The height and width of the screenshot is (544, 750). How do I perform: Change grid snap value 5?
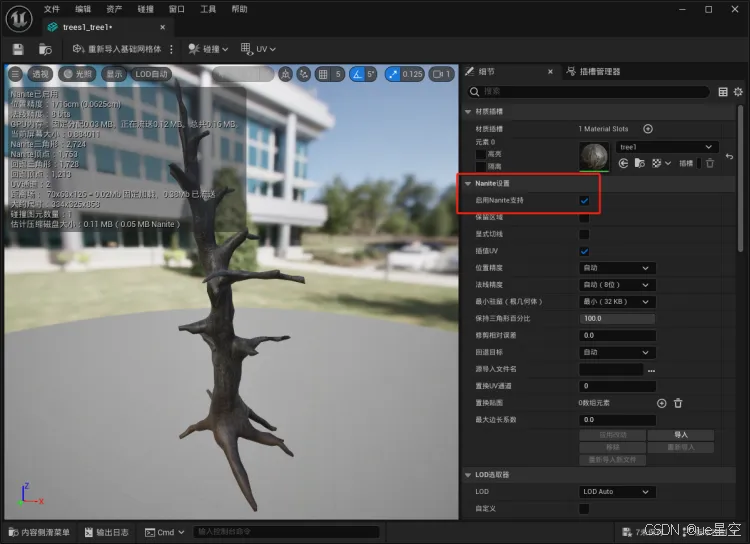(338, 74)
